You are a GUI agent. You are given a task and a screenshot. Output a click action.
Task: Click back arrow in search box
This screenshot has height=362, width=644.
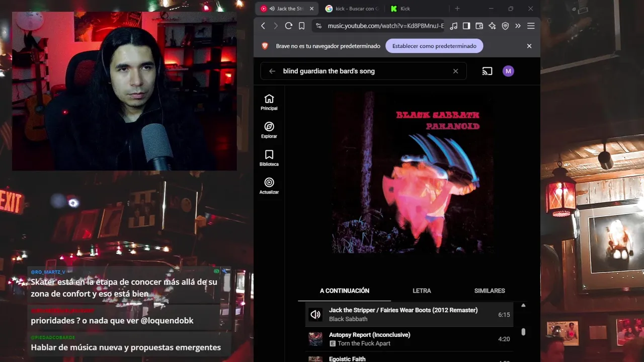click(272, 71)
